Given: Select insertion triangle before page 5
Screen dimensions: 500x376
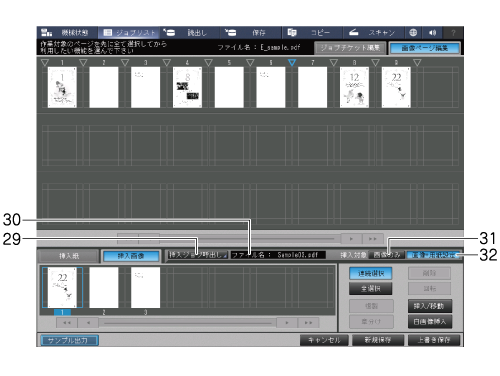Looking at the screenshot, I should coord(208,62).
